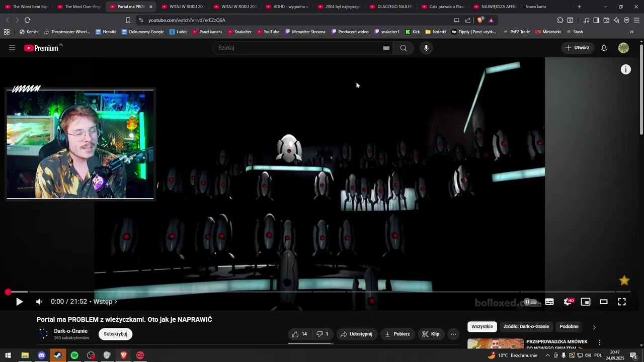644x362 pixels.
Task: Open the YouTube hamburger guide menu
Action: point(12,48)
